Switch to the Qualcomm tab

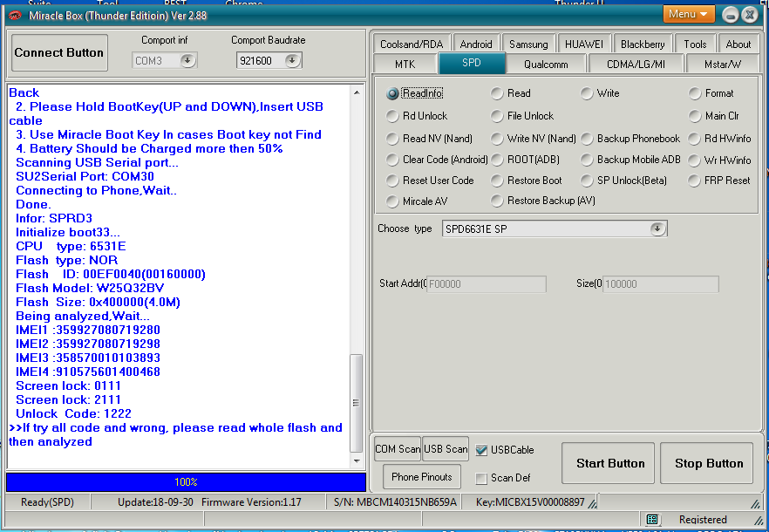tap(546, 64)
